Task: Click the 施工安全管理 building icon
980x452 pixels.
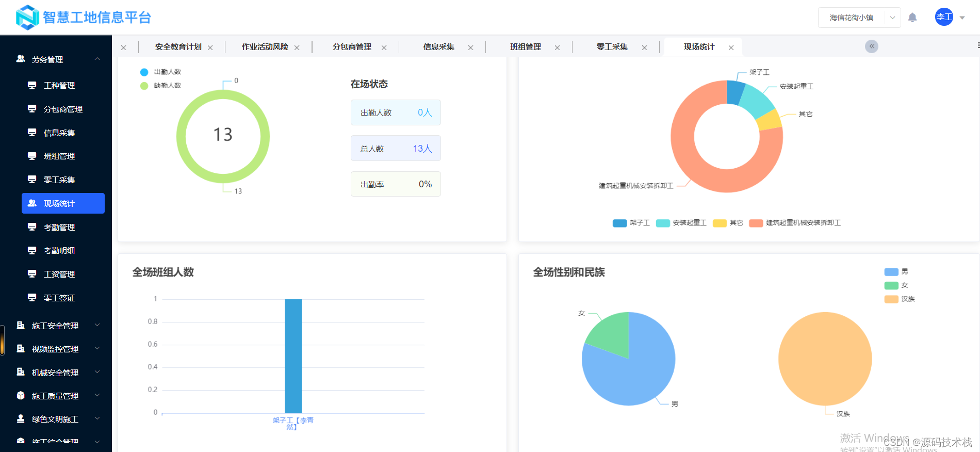Action: tap(21, 325)
